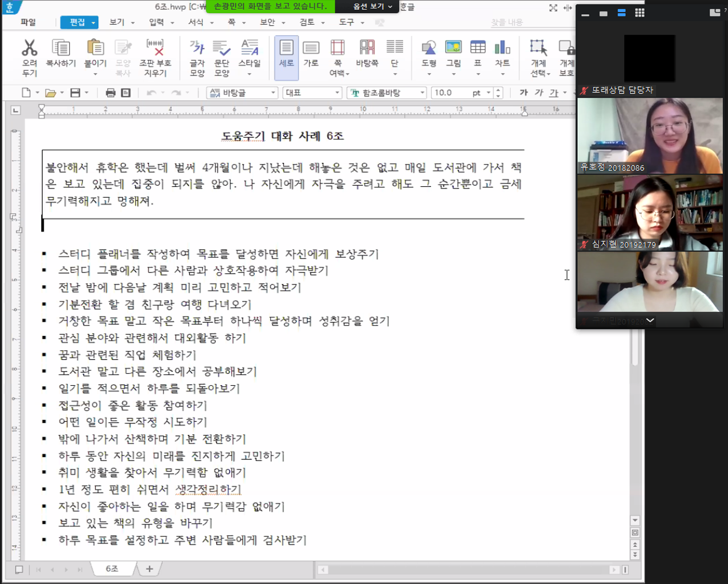This screenshot has width=728, height=584.
Task: Click the 옵션 보기 view options button
Action: click(x=372, y=6)
